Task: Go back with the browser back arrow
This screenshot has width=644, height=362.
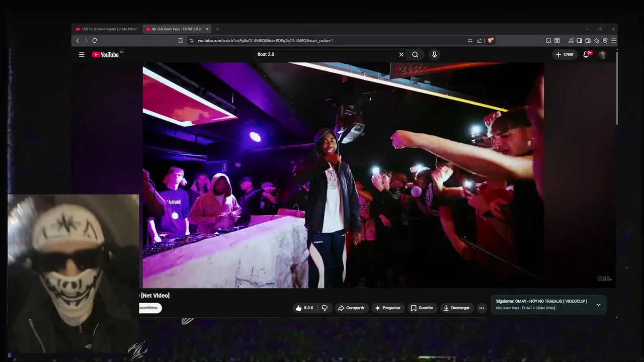Action: (77, 40)
